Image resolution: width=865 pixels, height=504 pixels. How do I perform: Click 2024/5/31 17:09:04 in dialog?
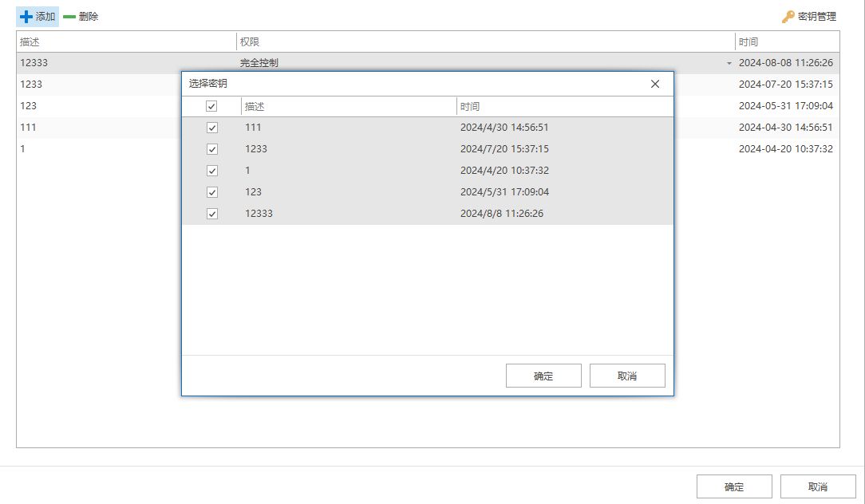pyautogui.click(x=504, y=192)
